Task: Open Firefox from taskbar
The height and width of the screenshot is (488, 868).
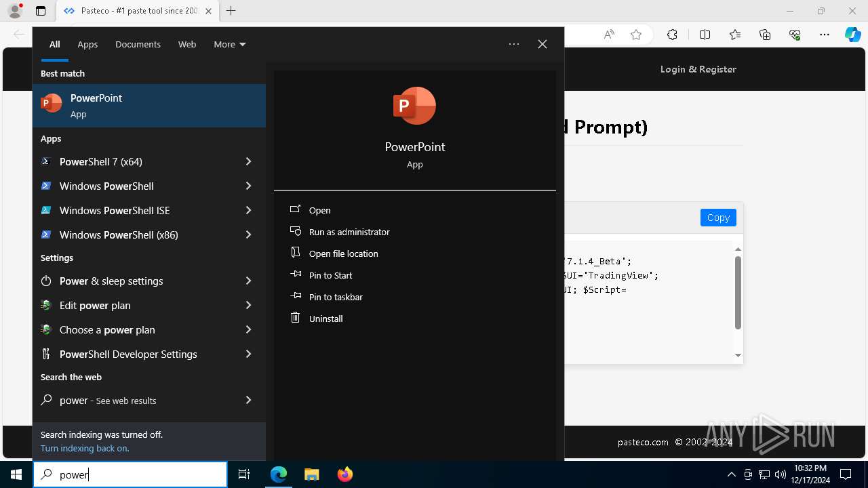Action: coord(344,474)
